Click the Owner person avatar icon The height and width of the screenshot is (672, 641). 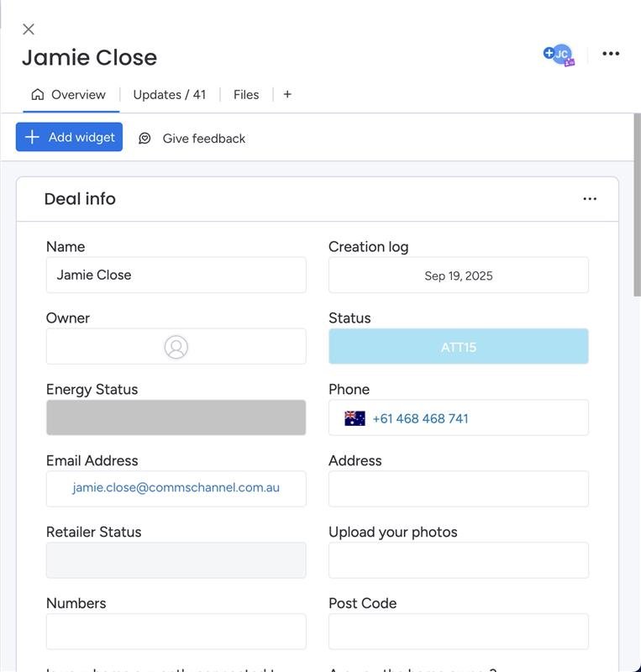(176, 347)
